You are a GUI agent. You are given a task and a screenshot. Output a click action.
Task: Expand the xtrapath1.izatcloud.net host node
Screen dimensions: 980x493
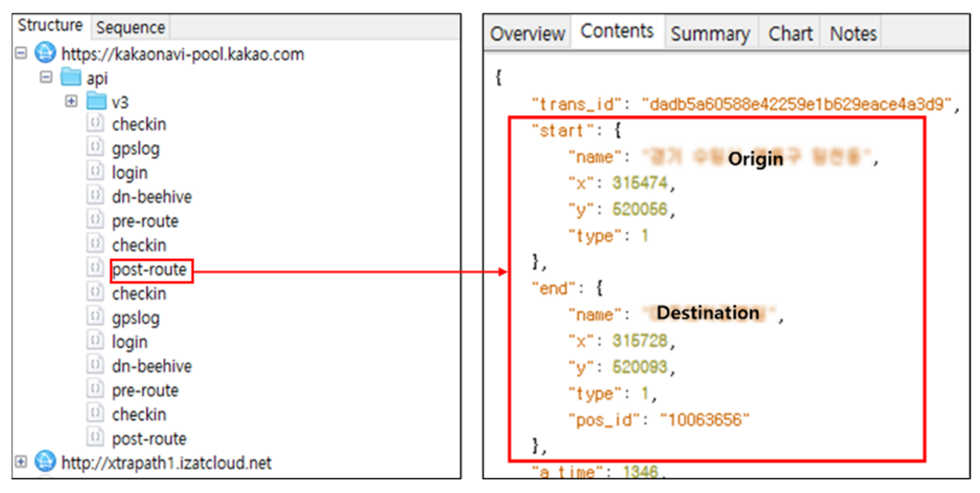point(21,462)
